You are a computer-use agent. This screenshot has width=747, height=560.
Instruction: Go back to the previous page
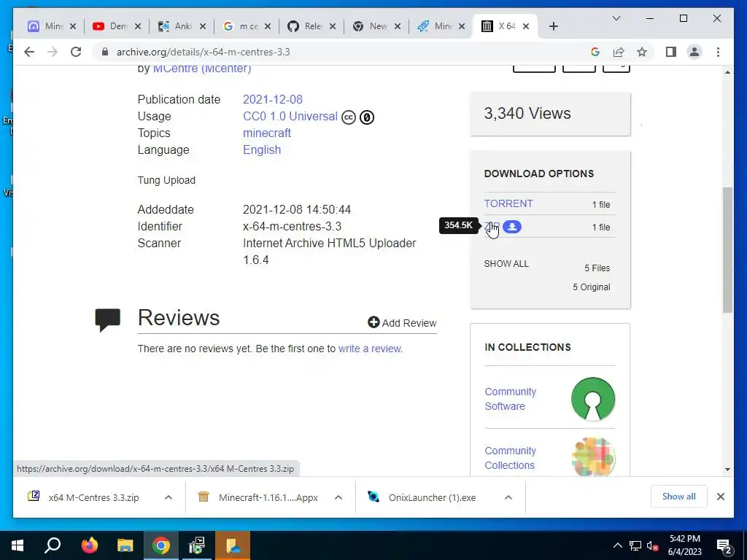click(29, 52)
